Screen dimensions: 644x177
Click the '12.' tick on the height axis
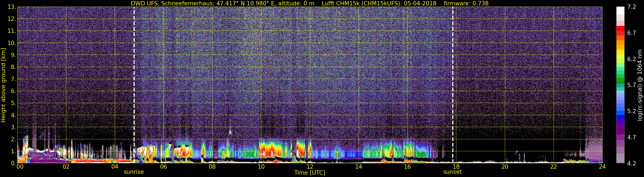[12, 19]
